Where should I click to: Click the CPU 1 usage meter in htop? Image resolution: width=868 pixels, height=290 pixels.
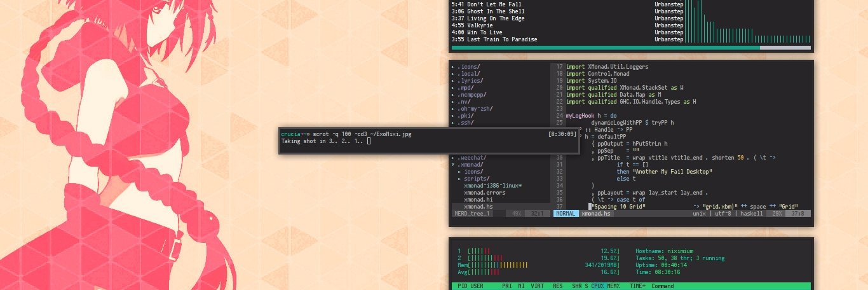[538, 251]
